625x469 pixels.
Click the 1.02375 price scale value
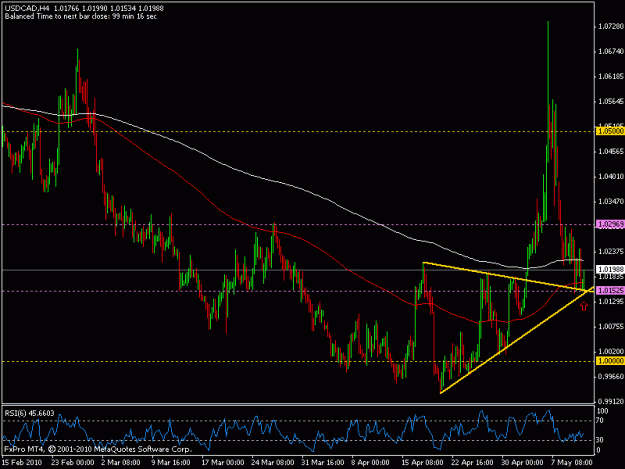(610, 251)
